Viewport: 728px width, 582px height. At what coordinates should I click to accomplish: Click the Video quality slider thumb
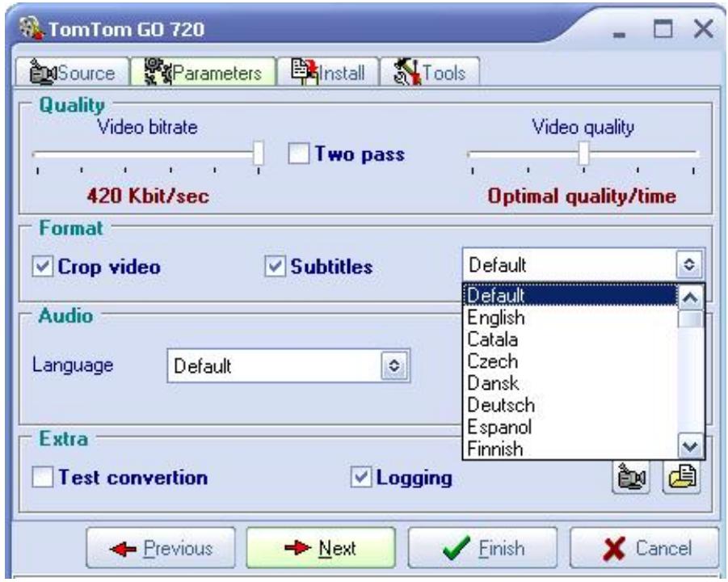click(x=583, y=154)
